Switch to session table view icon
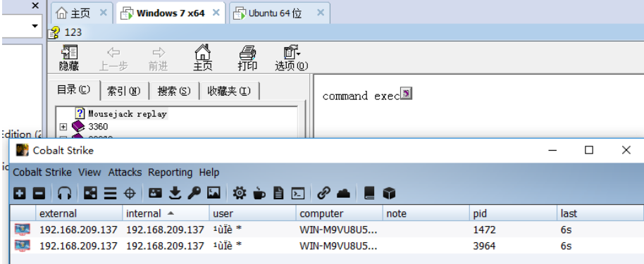Viewport: 644px width, 264px height. click(110, 193)
